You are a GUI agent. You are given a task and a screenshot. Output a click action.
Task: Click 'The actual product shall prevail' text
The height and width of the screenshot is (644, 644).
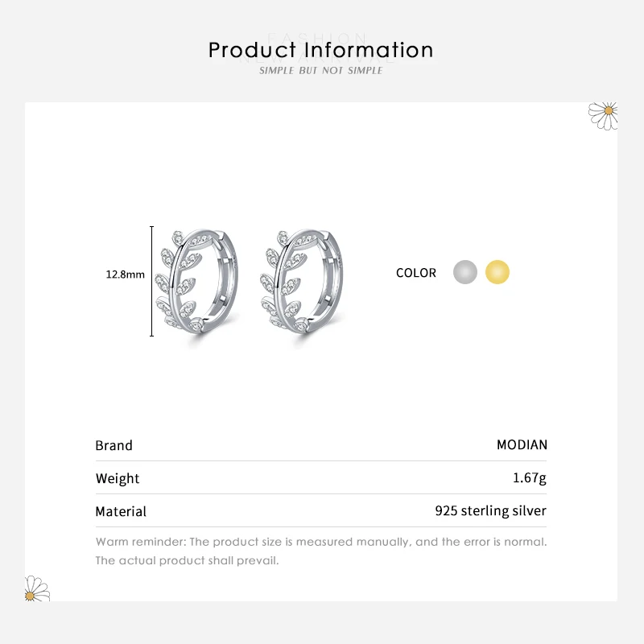coord(187,560)
